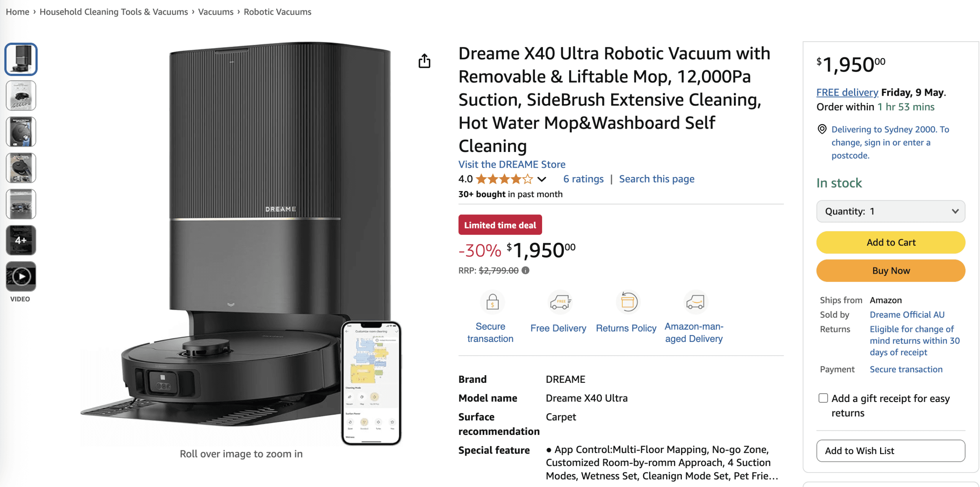Go to Robotic Vacuums breadcrumb
Screen dimensions: 980x487
click(278, 12)
